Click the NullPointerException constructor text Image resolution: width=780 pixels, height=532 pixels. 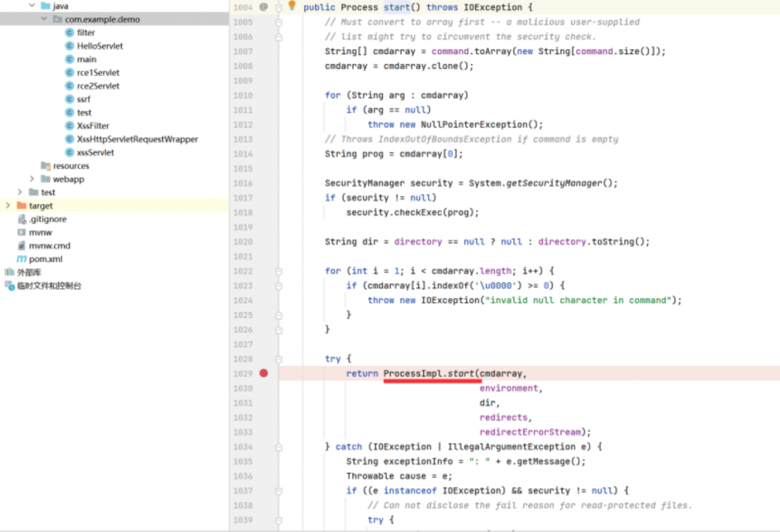475,124
